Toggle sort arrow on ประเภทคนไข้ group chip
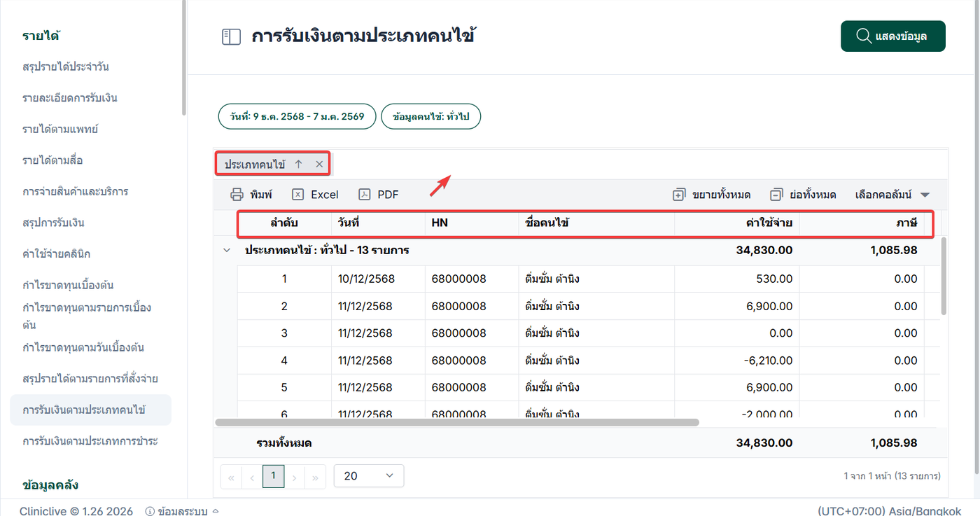980x516 pixels. click(x=298, y=164)
